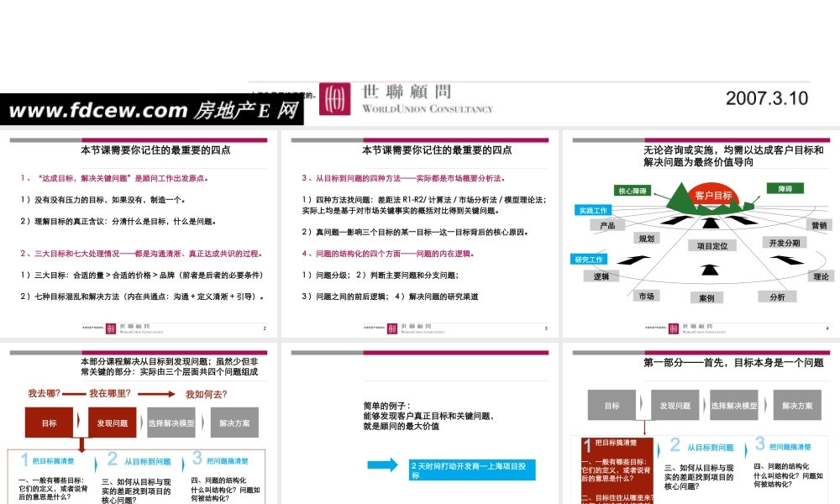Click the red highlighted 1 把目标搞清楚 panel
The image size is (840, 504).
617,470
